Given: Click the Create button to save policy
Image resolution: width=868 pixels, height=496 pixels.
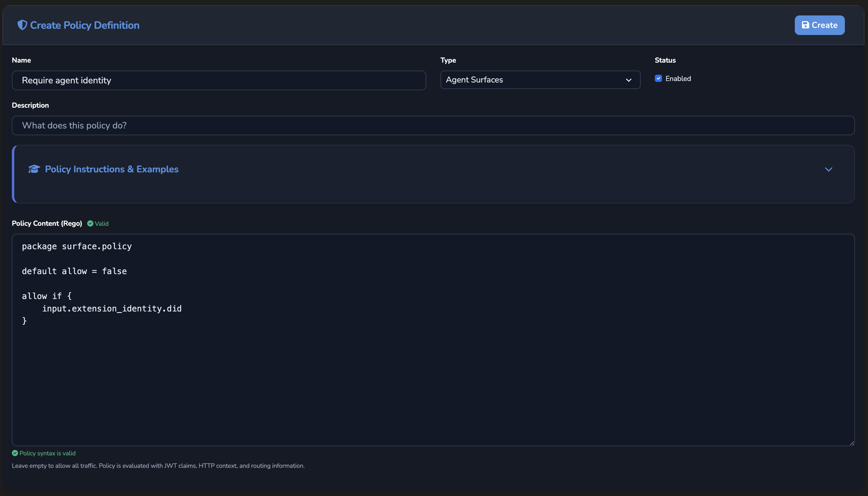Looking at the screenshot, I should coord(819,25).
